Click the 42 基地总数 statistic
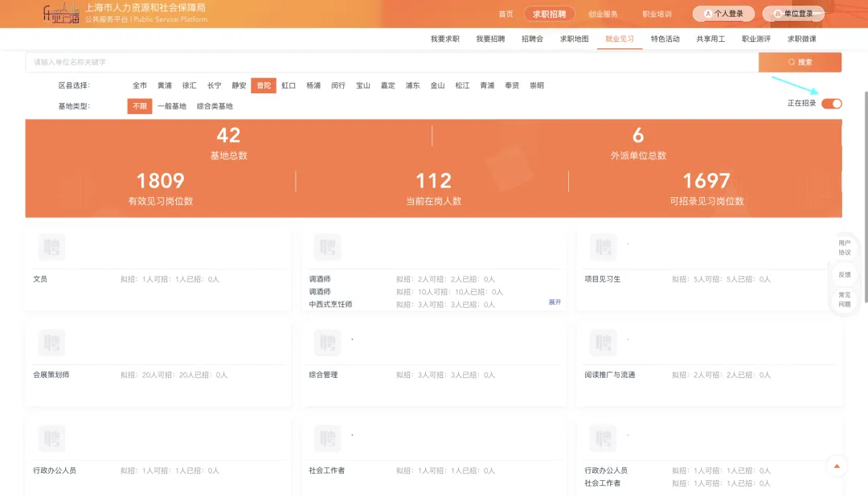The height and width of the screenshot is (497, 868). click(x=228, y=142)
